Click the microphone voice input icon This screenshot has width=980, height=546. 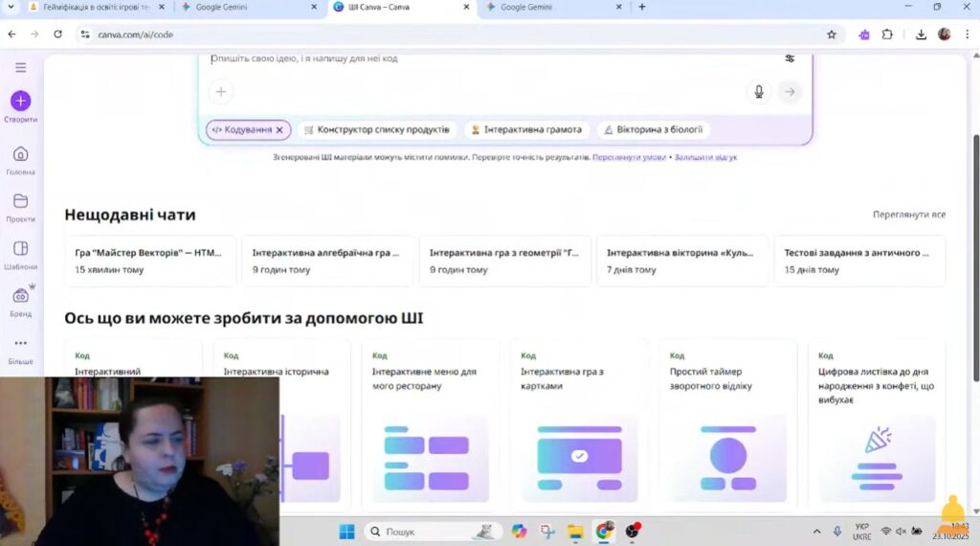point(759,92)
